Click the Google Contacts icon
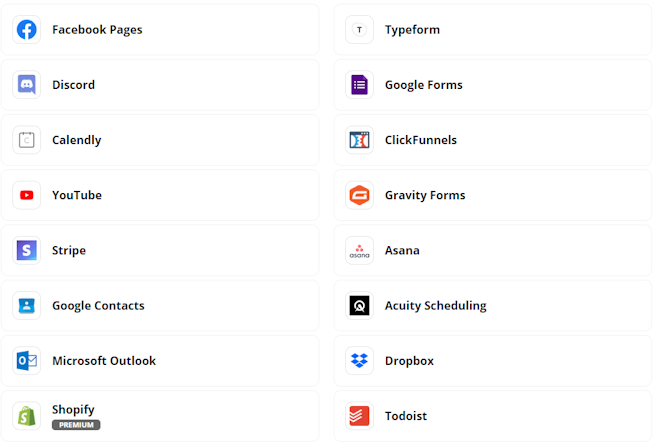This screenshot has height=444, width=658. pos(27,305)
